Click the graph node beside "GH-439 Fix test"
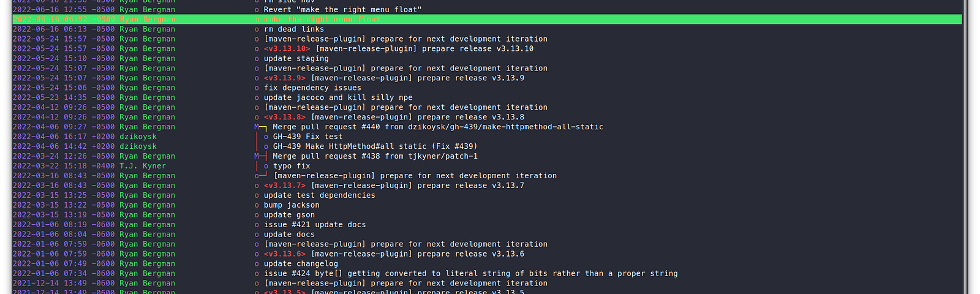The image size is (980, 294). tap(266, 137)
